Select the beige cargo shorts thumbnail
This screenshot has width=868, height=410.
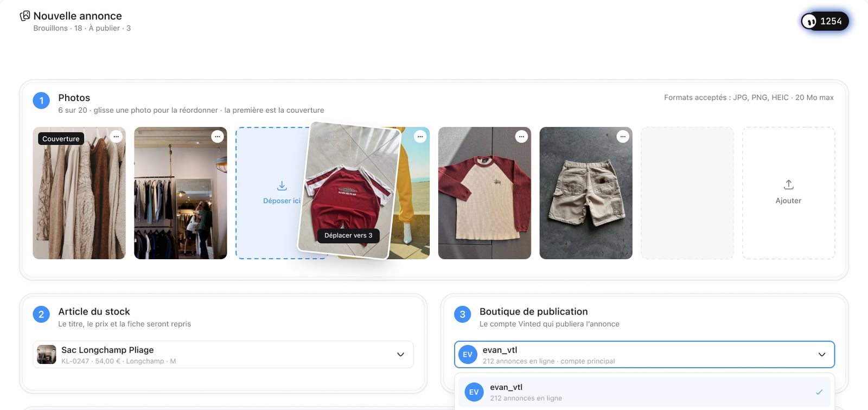tap(586, 193)
